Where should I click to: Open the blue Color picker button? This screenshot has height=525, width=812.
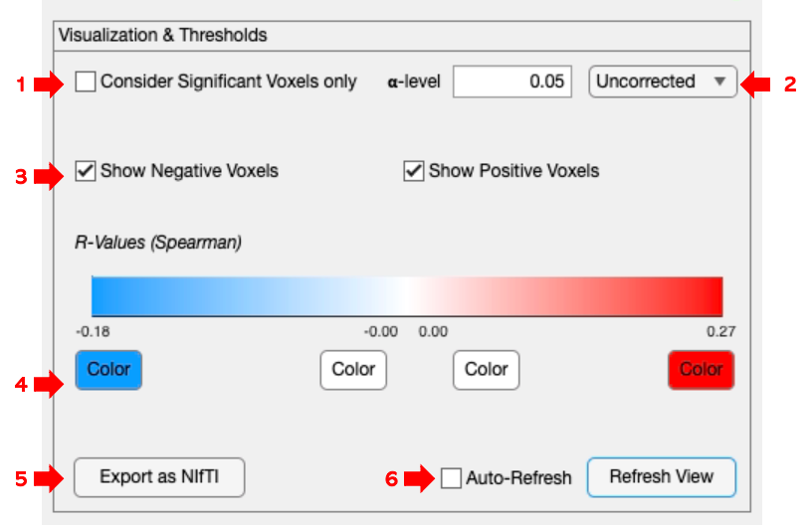(x=108, y=370)
